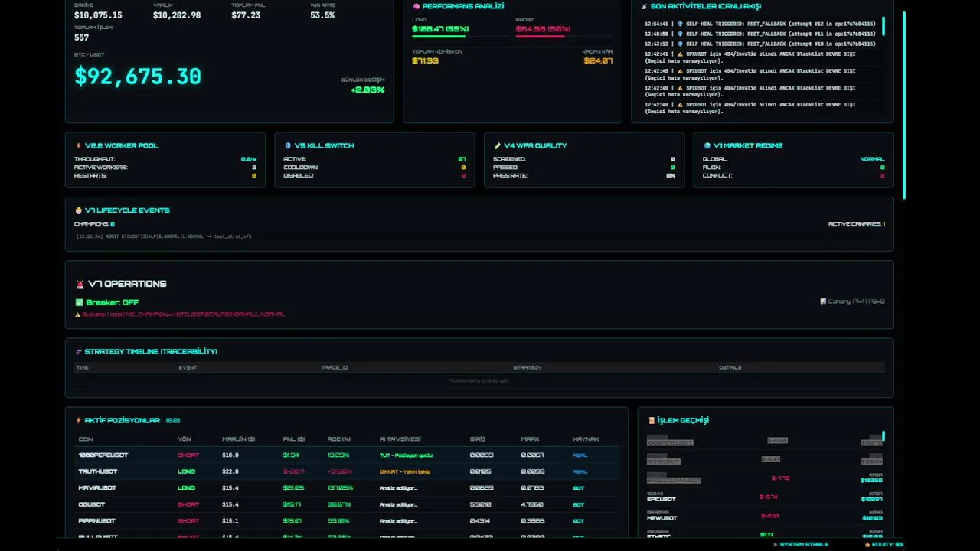
Task: Click the SYSTEM STABLE status text
Action: (x=804, y=545)
